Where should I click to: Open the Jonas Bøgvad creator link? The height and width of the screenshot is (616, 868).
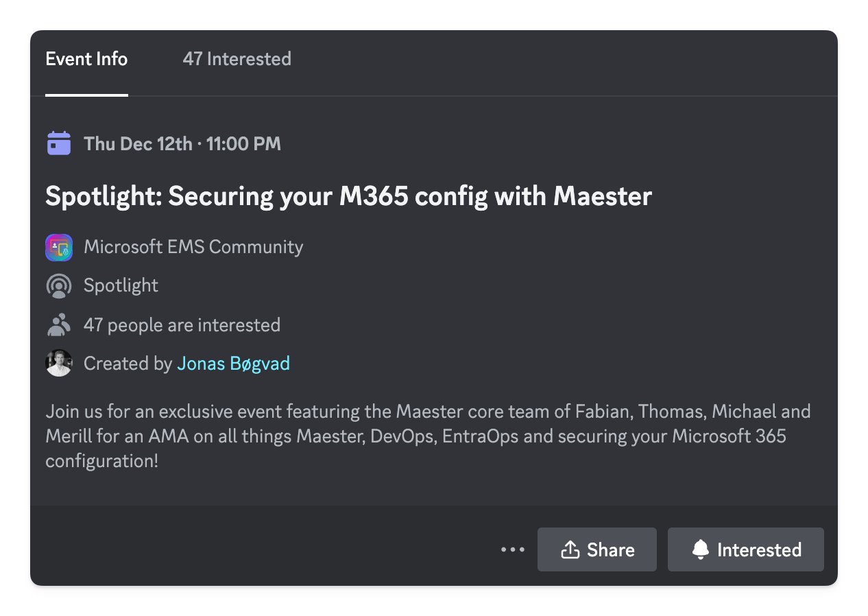pos(233,363)
